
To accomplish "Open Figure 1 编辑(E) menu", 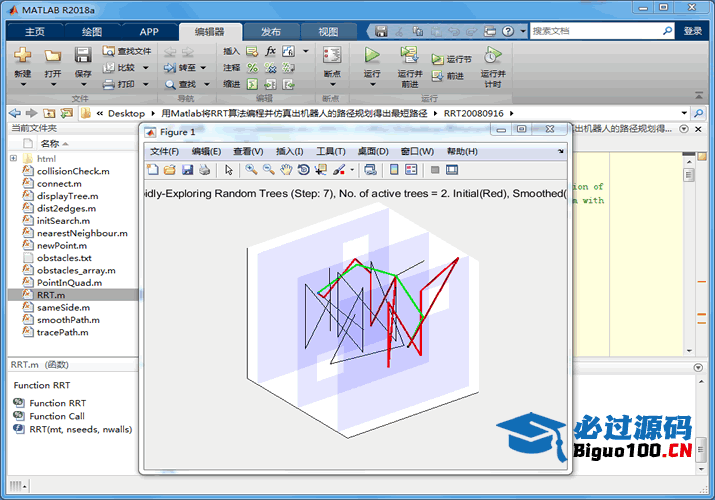I will [206, 151].
